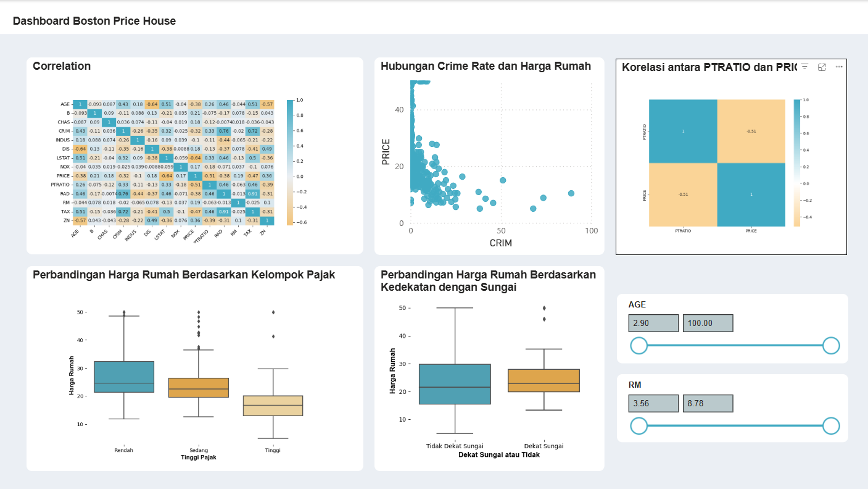
Task: Select the left handle of the AGE slider
Action: pyautogui.click(x=639, y=346)
